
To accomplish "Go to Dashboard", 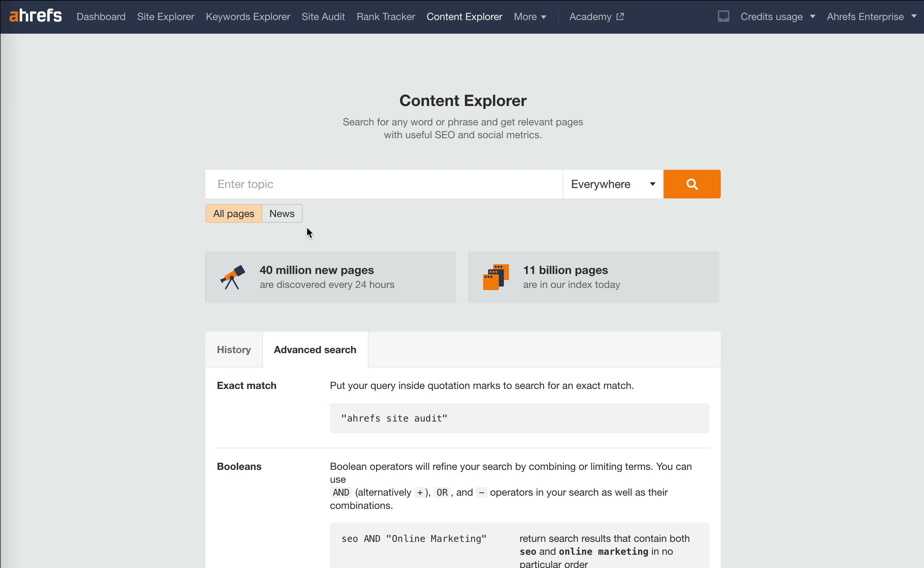I will pyautogui.click(x=101, y=16).
